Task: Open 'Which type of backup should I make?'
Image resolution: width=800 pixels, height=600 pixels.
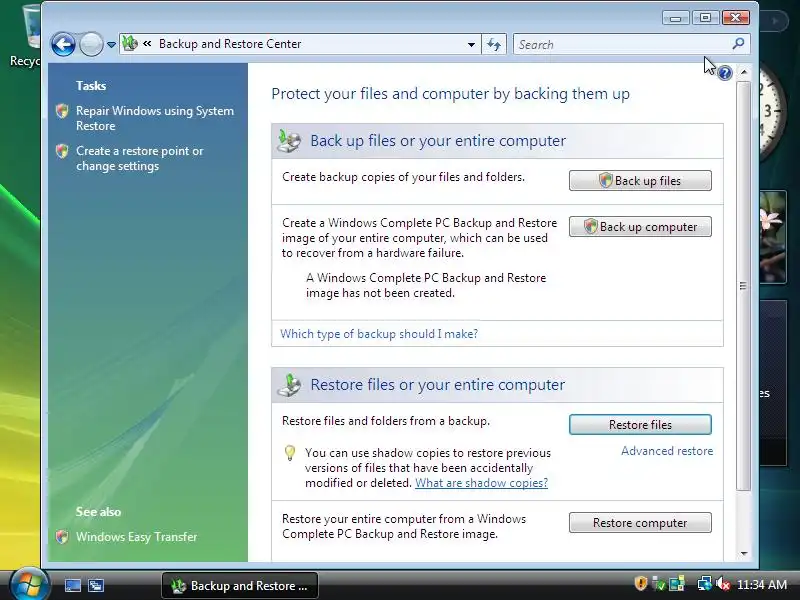Action: pyautogui.click(x=379, y=334)
